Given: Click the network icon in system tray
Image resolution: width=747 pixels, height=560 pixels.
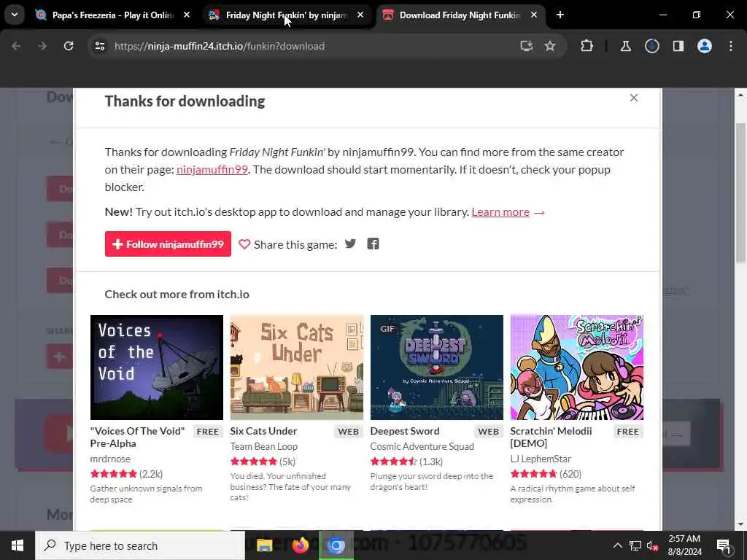Looking at the screenshot, I should 635,545.
